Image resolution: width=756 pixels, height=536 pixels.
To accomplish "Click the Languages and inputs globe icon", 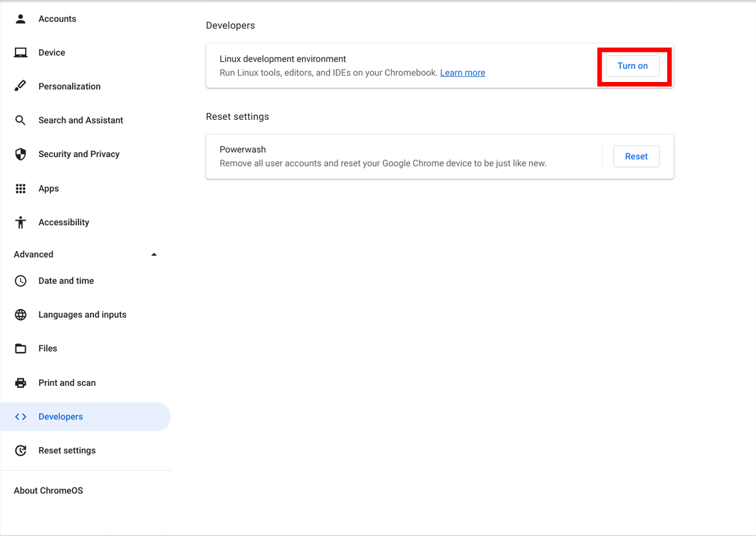I will 20,314.
